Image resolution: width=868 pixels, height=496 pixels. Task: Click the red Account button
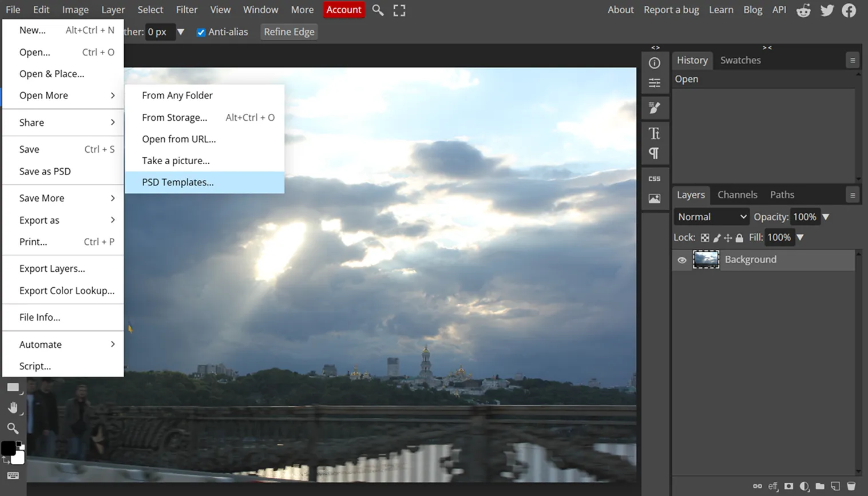(344, 10)
